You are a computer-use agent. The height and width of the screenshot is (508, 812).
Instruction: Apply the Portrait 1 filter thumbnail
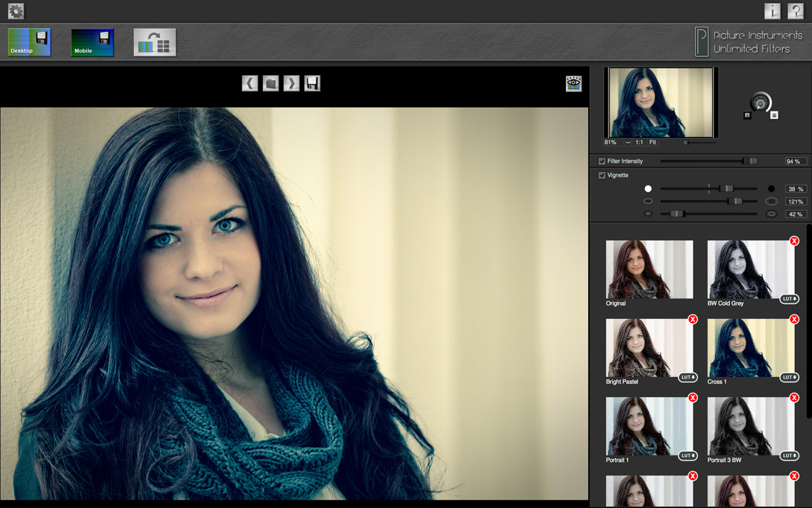point(649,426)
